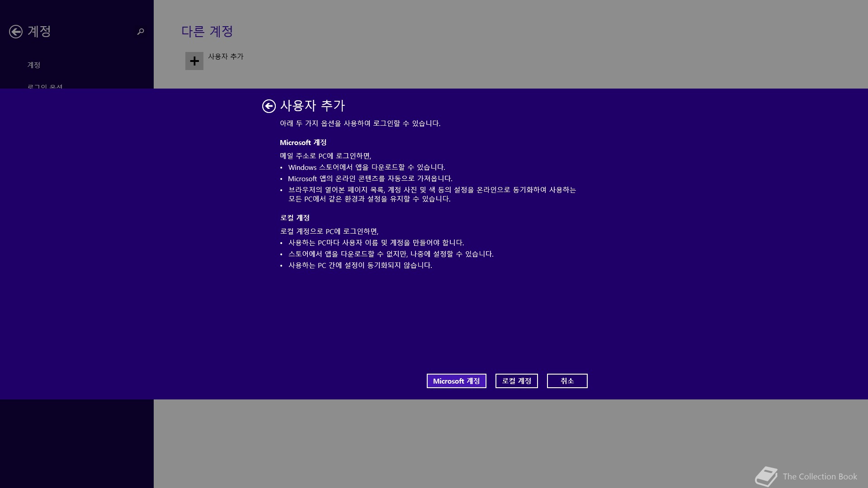Click the line 사용하는 PC 간에 설정이 동기화되지 않습니다
Image resolution: width=868 pixels, height=488 pixels.
360,265
